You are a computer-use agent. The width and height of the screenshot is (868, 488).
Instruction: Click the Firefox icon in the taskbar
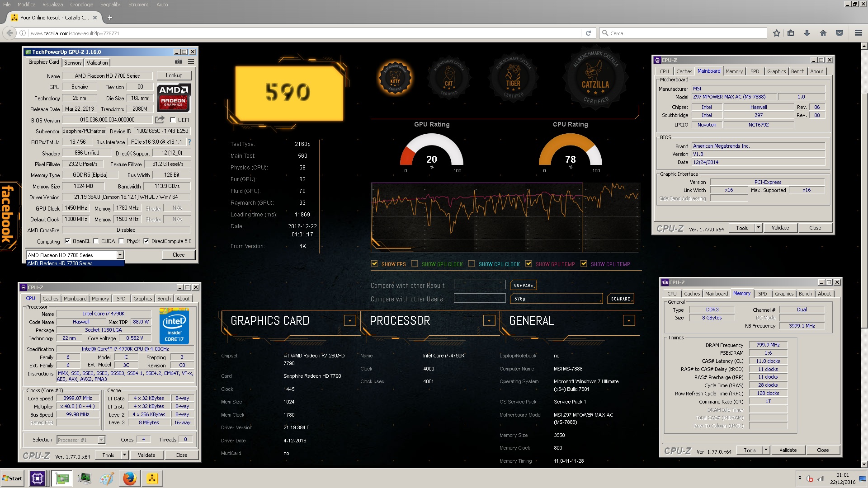point(130,478)
